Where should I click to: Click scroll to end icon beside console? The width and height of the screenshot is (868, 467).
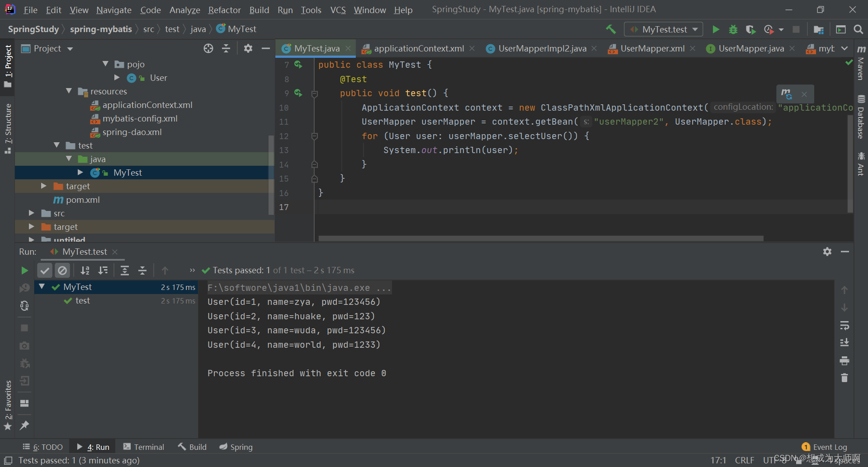click(x=844, y=343)
